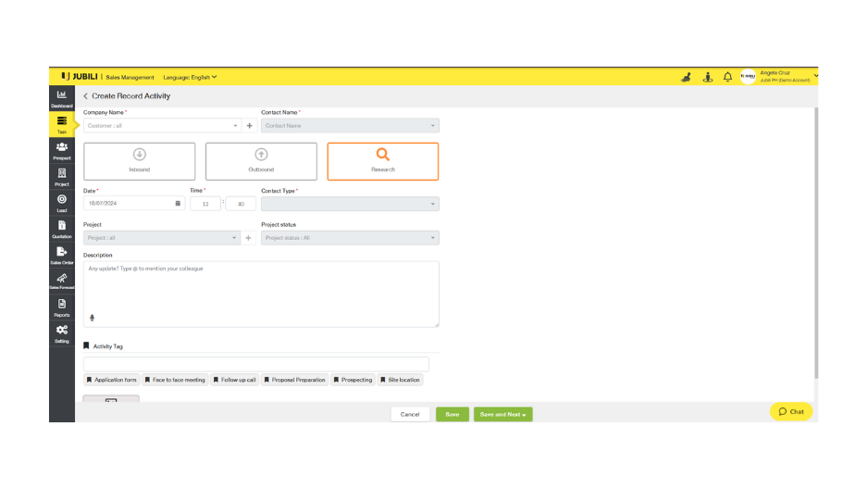Image resolution: width=868 pixels, height=489 pixels.
Task: Choose the Research activity type
Action: 382,161
